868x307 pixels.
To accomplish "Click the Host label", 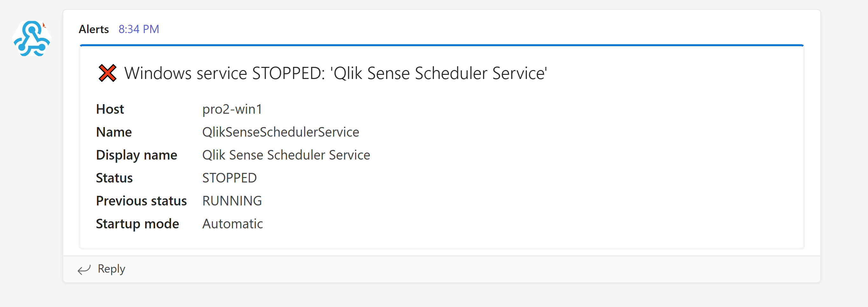I will [110, 109].
